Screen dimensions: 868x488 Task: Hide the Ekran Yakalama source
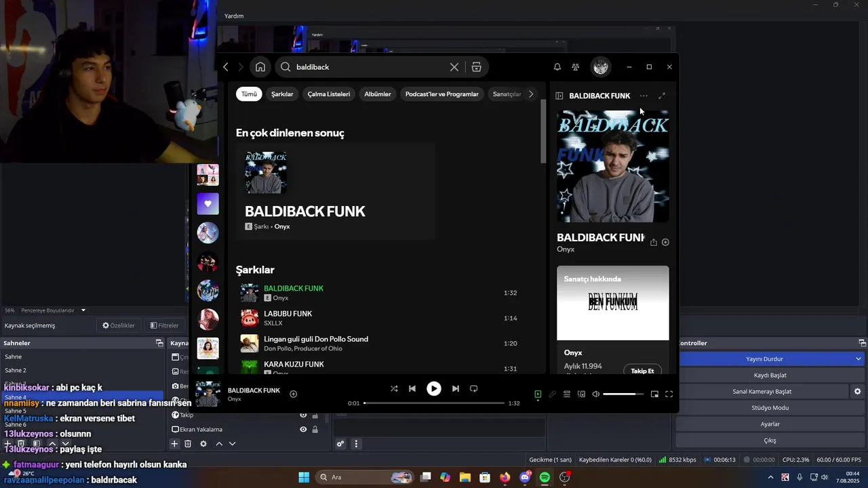point(303,429)
